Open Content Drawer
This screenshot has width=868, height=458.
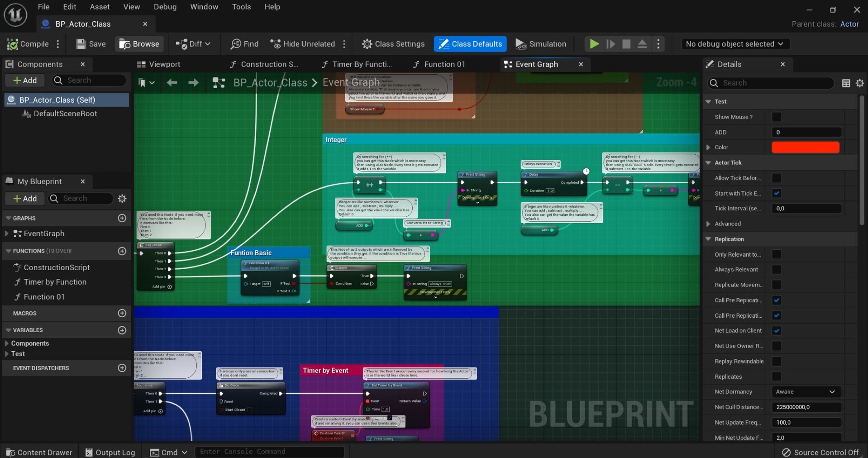click(x=39, y=452)
